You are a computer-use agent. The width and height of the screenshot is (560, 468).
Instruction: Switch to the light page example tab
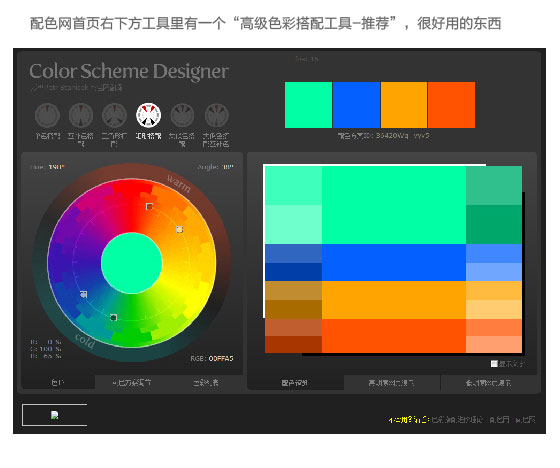coord(391,383)
